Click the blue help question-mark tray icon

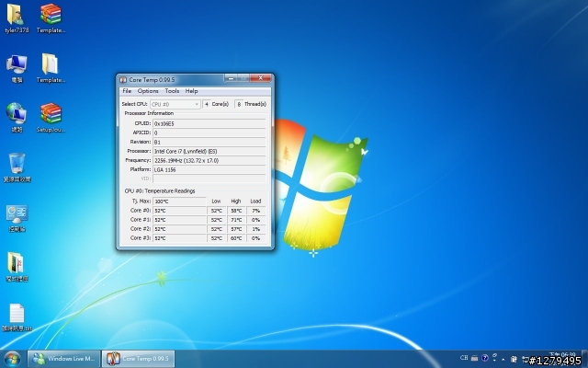[485, 358]
